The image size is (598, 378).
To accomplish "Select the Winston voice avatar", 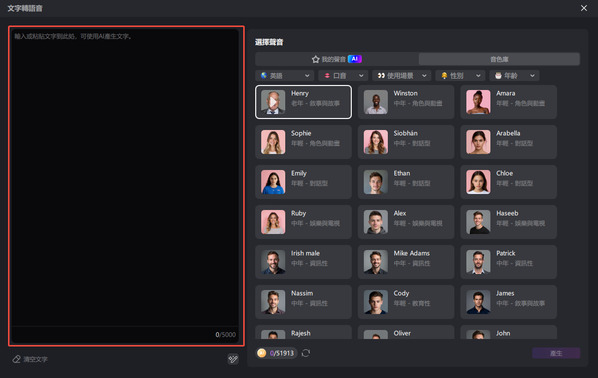I will (376, 102).
